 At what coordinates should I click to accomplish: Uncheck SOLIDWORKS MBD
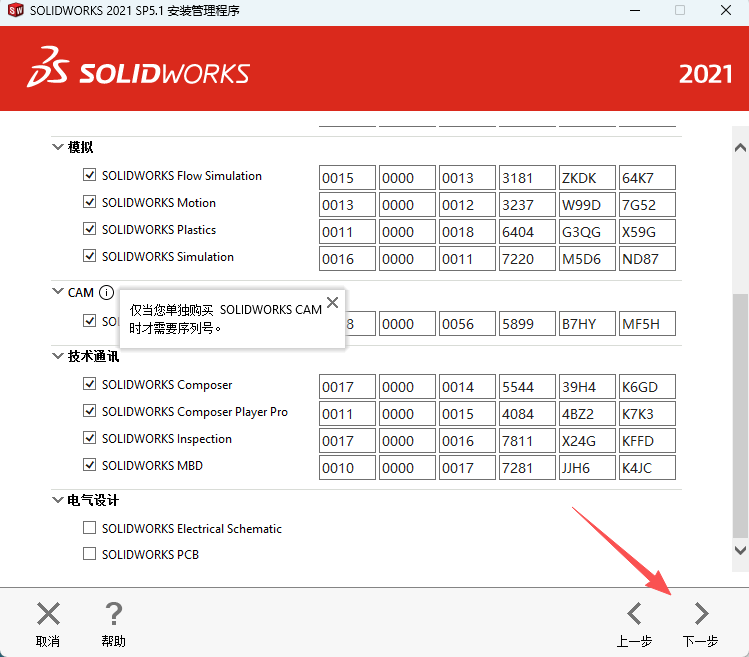click(x=89, y=464)
